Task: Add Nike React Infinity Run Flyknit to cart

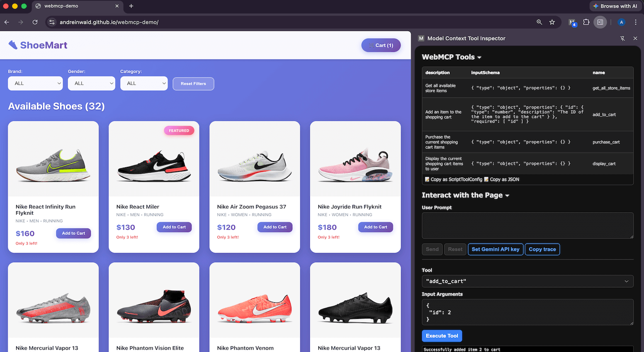Action: tap(73, 233)
